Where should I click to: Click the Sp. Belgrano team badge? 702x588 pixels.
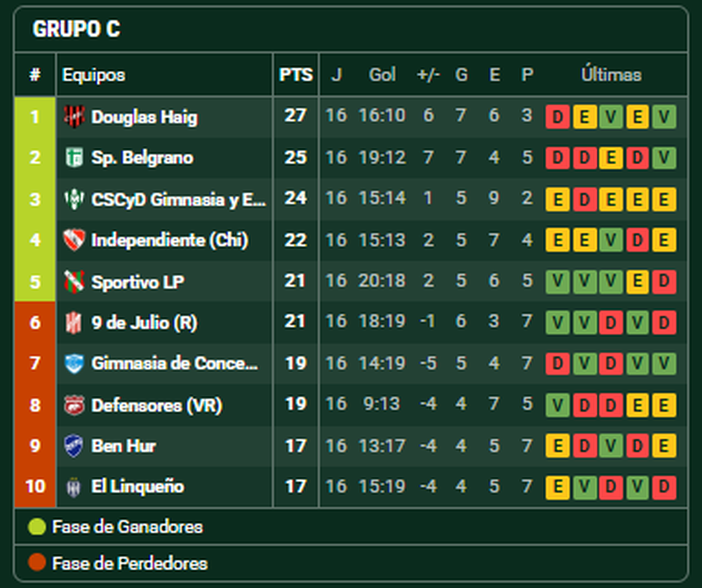(74, 158)
